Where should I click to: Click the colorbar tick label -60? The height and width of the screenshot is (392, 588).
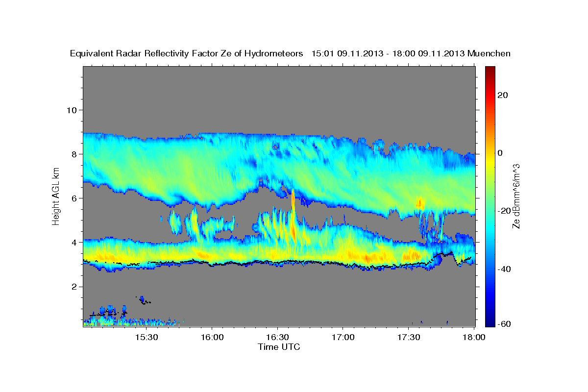pyautogui.click(x=504, y=324)
